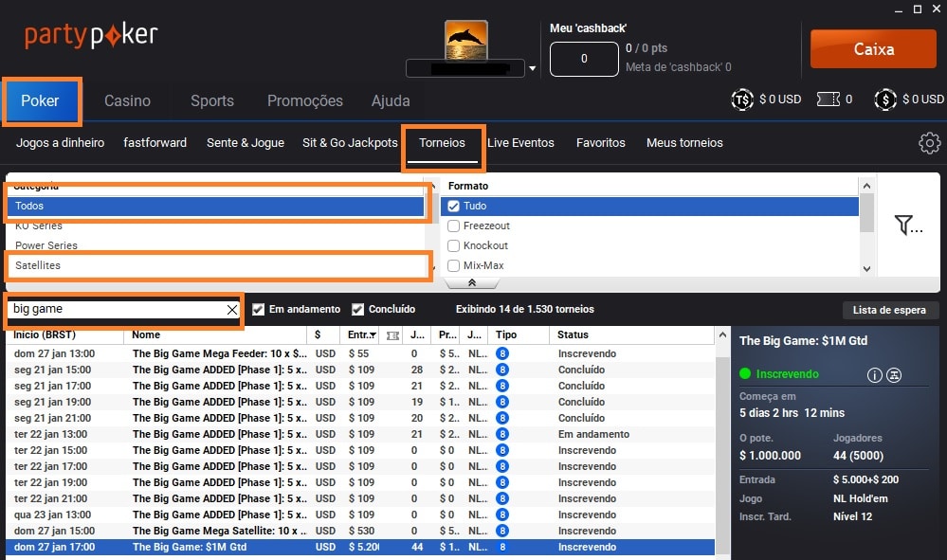Open the Lista de espera button
Viewport: 947px width, 560px height.
[889, 310]
